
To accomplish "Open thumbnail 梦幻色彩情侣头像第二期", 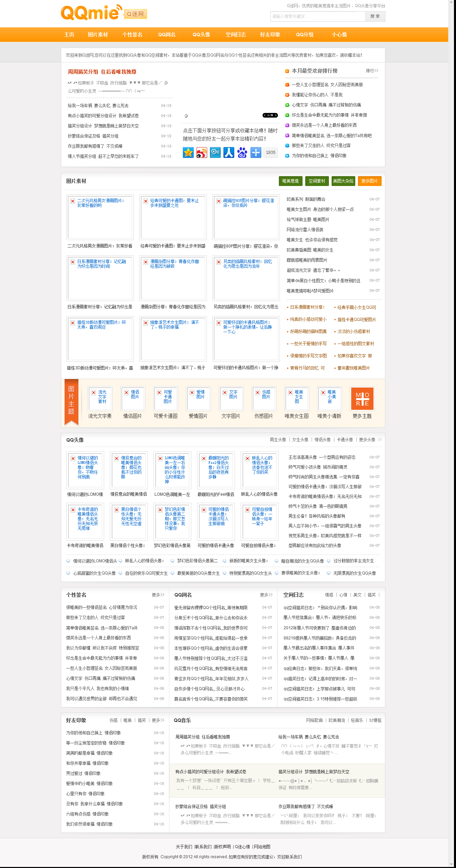I will [172, 521].
